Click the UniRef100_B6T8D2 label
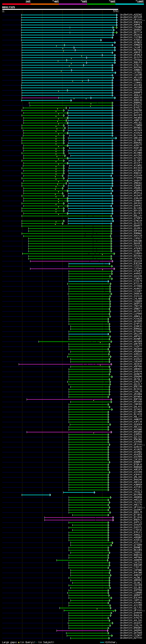Image resolution: width=146 pixels, height=644 pixels. point(131,50)
